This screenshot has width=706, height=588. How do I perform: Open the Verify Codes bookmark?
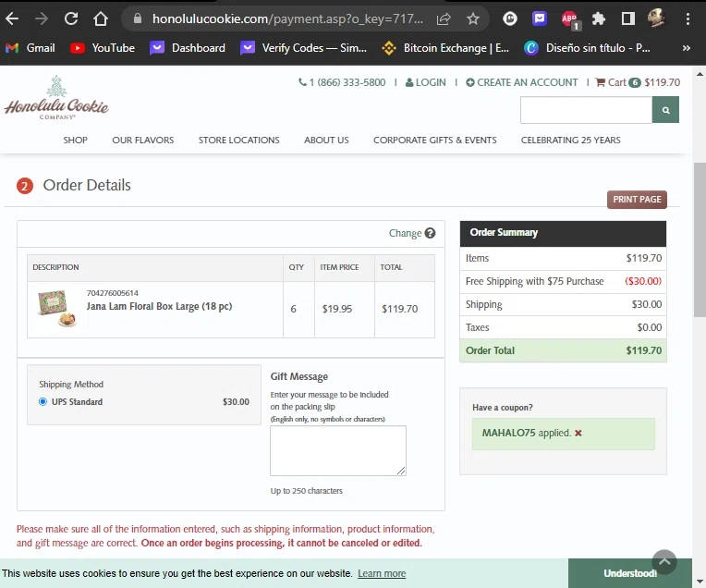tap(303, 48)
